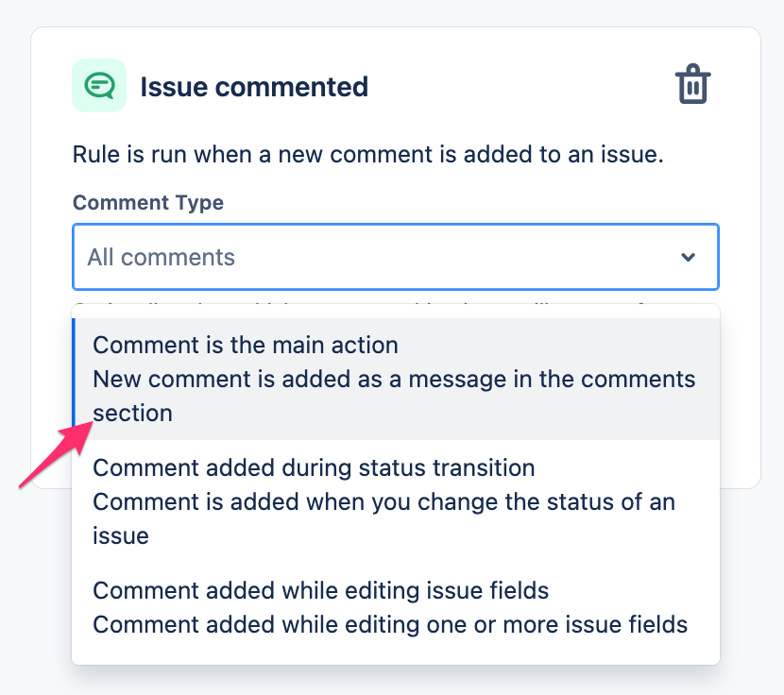
Task: Click the rule description sentence
Action: (366, 154)
